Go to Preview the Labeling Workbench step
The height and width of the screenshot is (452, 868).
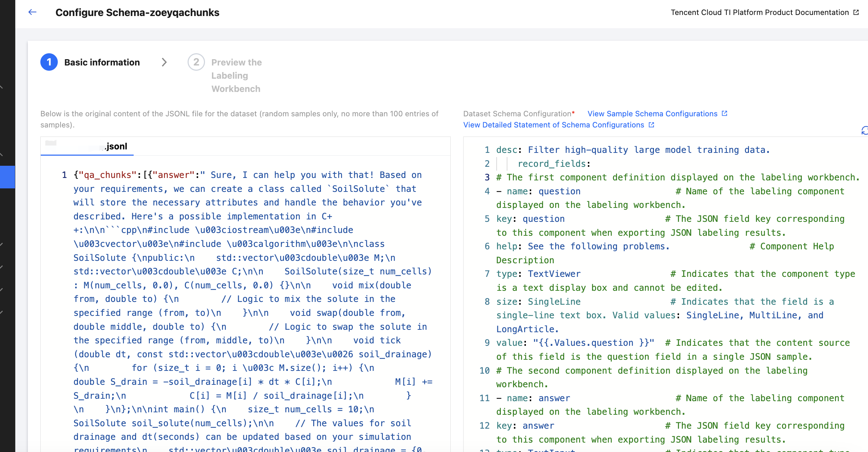[236, 75]
